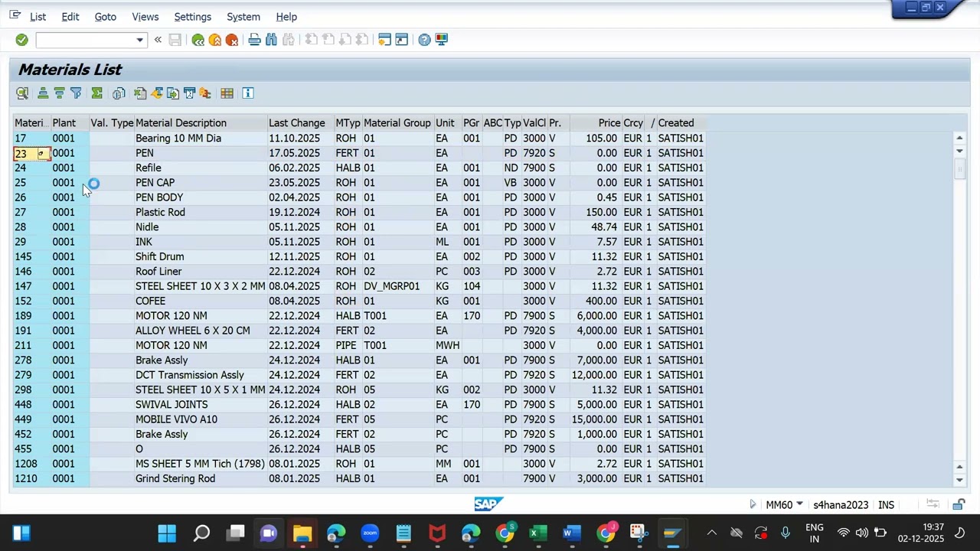Click inside the transaction command field
This screenshot has width=980, height=551.
[x=85, y=40]
